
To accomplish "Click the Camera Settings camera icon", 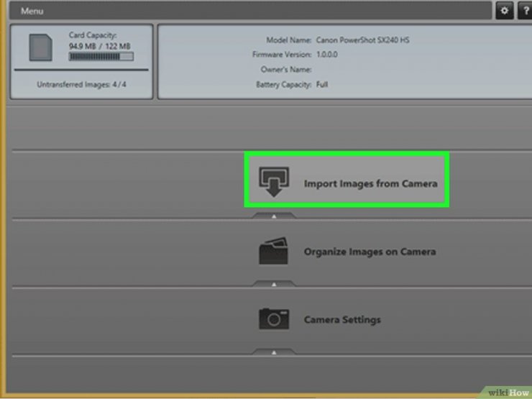I will tap(273, 319).
